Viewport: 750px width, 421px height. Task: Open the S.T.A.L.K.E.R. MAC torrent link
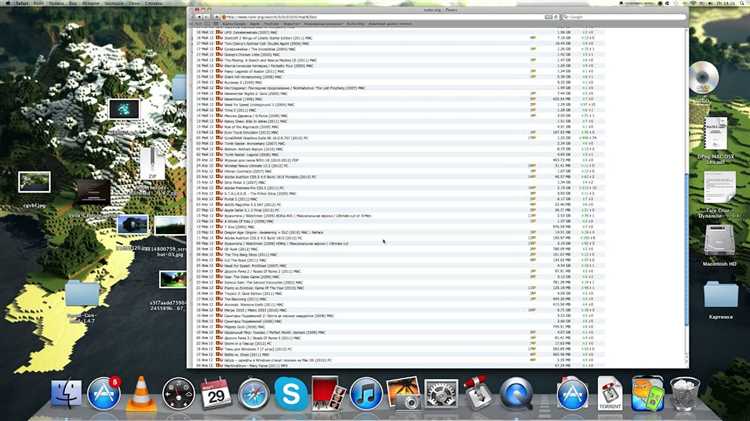click(x=260, y=193)
